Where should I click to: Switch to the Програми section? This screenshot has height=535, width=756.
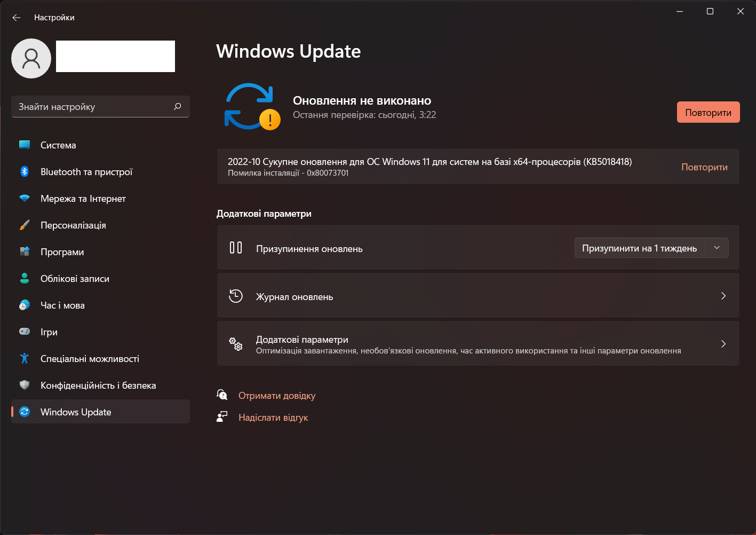100,251
